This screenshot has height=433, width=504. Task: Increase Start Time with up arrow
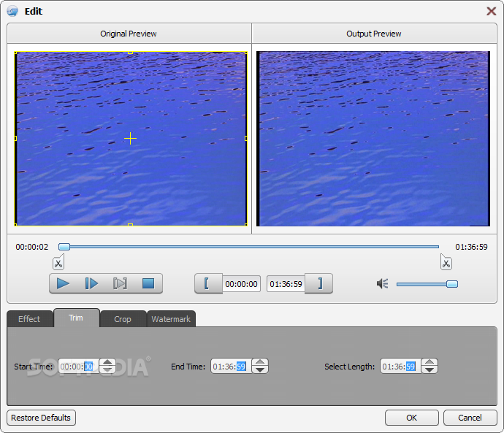point(107,362)
